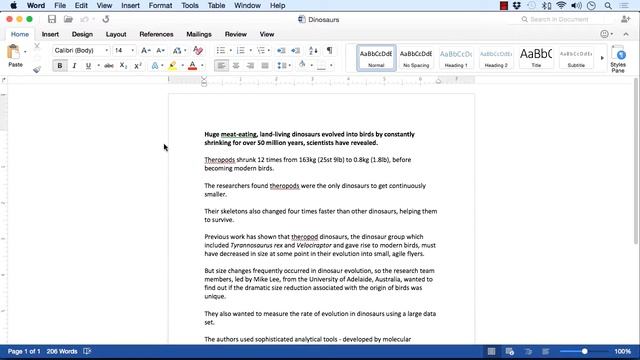
Task: Show paragraph marks with the pilcrow icon
Action: click(x=329, y=51)
